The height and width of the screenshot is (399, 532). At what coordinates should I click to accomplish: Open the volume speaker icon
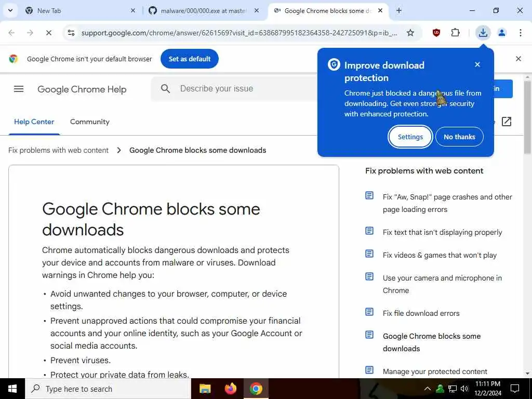click(x=464, y=389)
